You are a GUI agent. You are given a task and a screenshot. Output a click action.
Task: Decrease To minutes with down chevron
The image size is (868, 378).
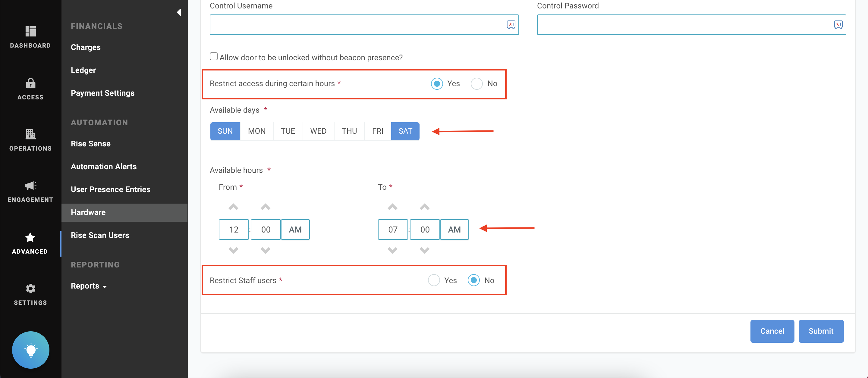[x=424, y=250]
